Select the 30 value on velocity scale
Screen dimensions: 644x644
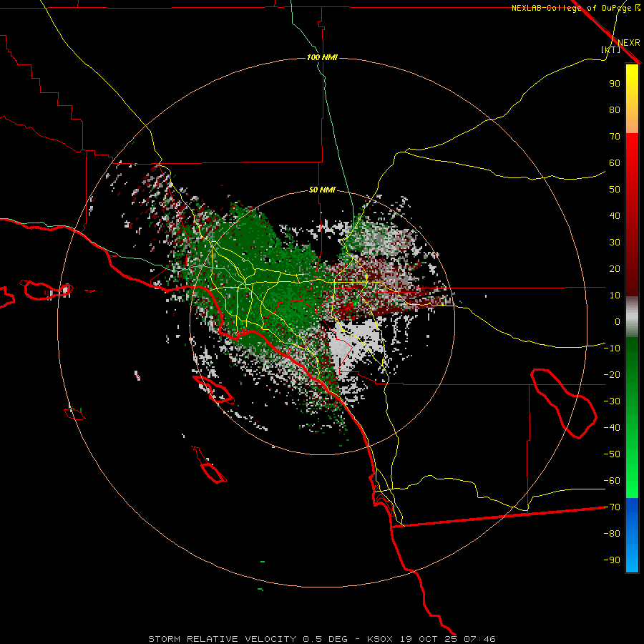point(615,243)
